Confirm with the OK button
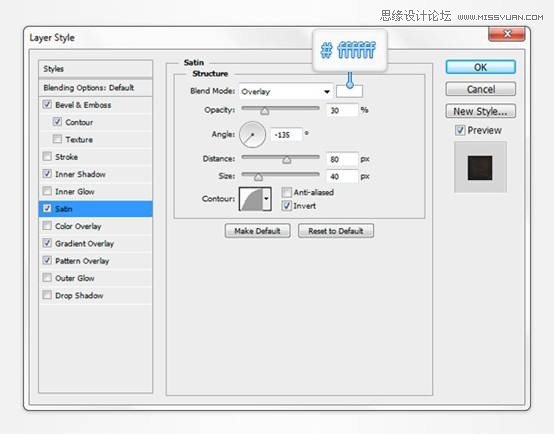This screenshot has width=554, height=434. click(x=481, y=67)
